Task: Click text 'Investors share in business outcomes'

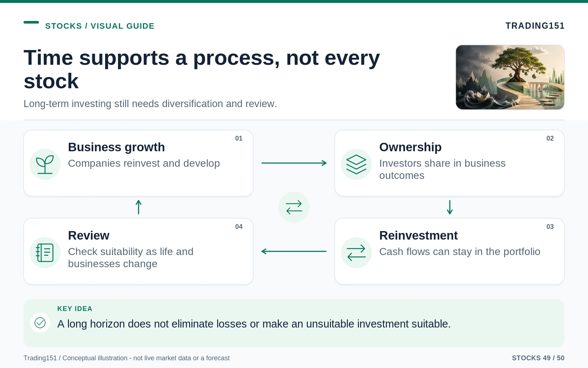Action: [442, 169]
